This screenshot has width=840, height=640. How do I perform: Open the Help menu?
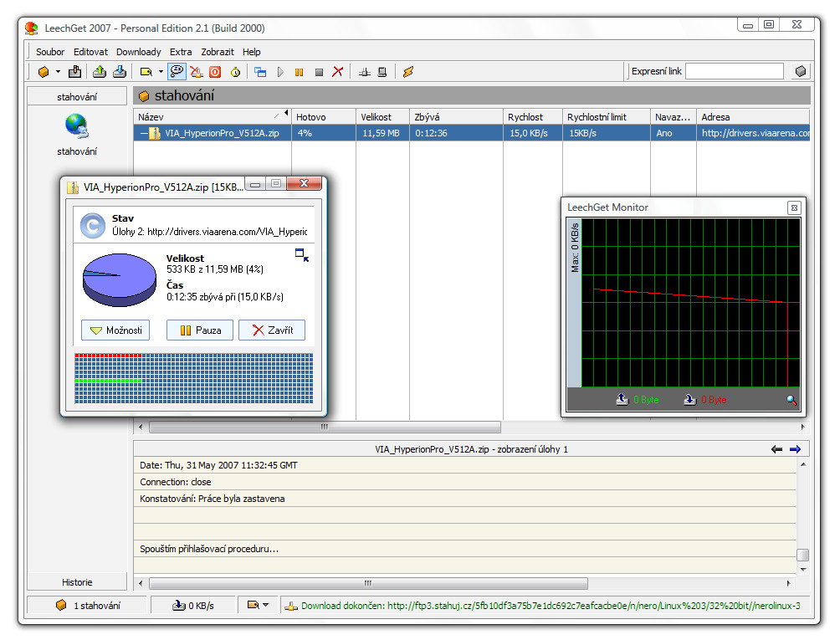[251, 52]
